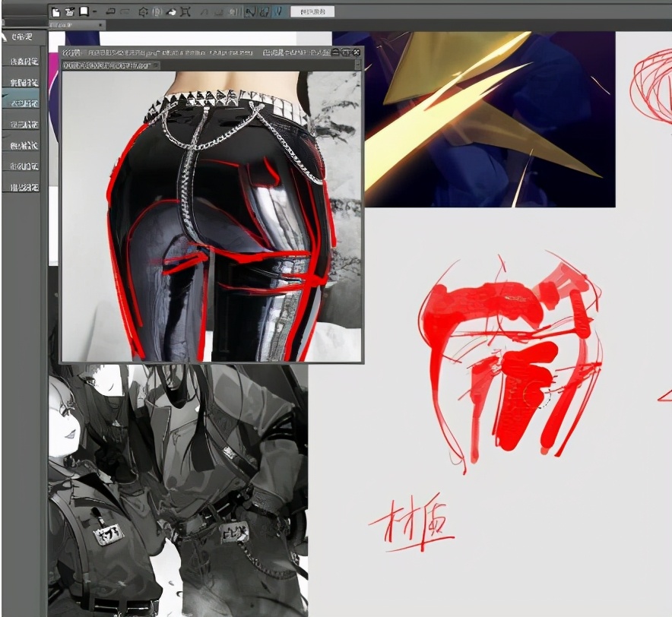Image resolution: width=672 pixels, height=617 pixels.
Task: Toggle the last highlighted snap-to-grid icon
Action: 279,11
